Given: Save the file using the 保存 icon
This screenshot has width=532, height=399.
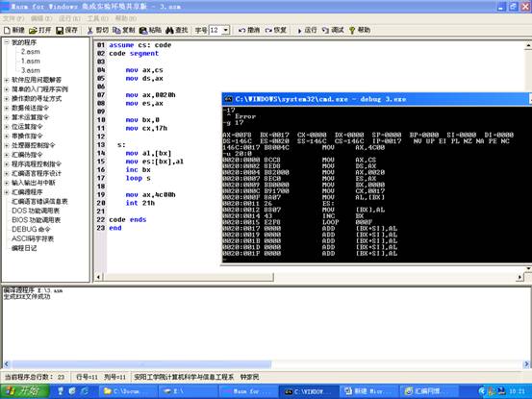Looking at the screenshot, I should 66,30.
